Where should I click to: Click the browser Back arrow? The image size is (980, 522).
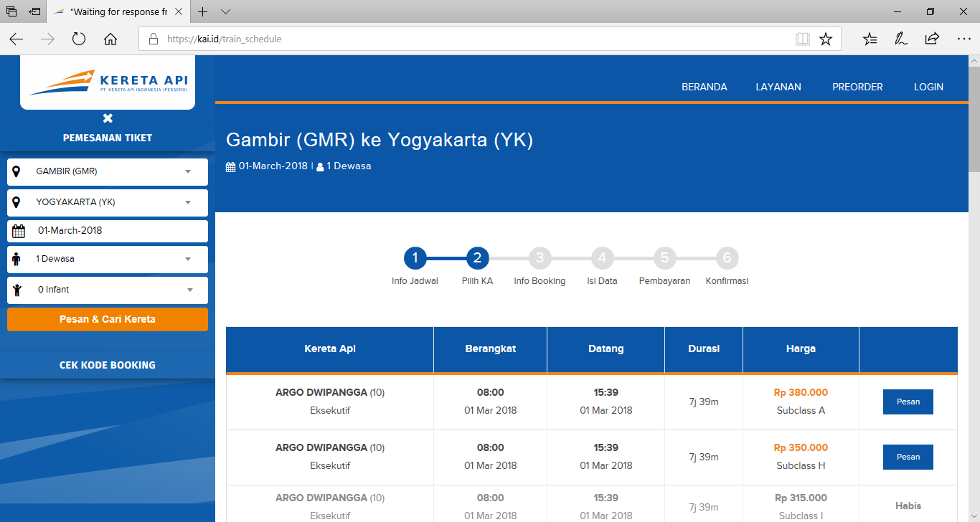click(x=17, y=39)
